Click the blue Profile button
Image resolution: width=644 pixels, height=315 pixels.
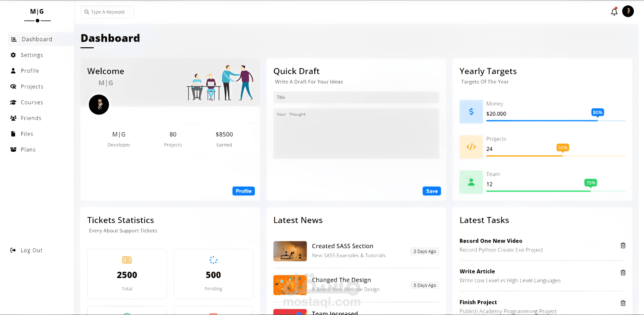244,191
